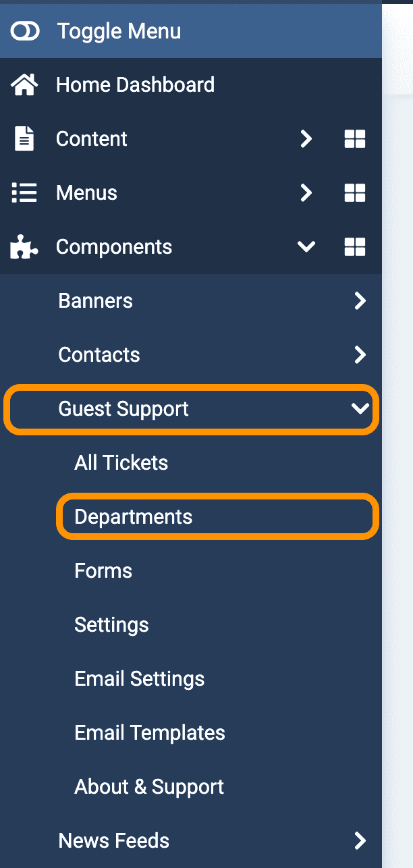This screenshot has height=868, width=413.
Task: Expand the Content submenu chevron
Action: pyautogui.click(x=306, y=139)
